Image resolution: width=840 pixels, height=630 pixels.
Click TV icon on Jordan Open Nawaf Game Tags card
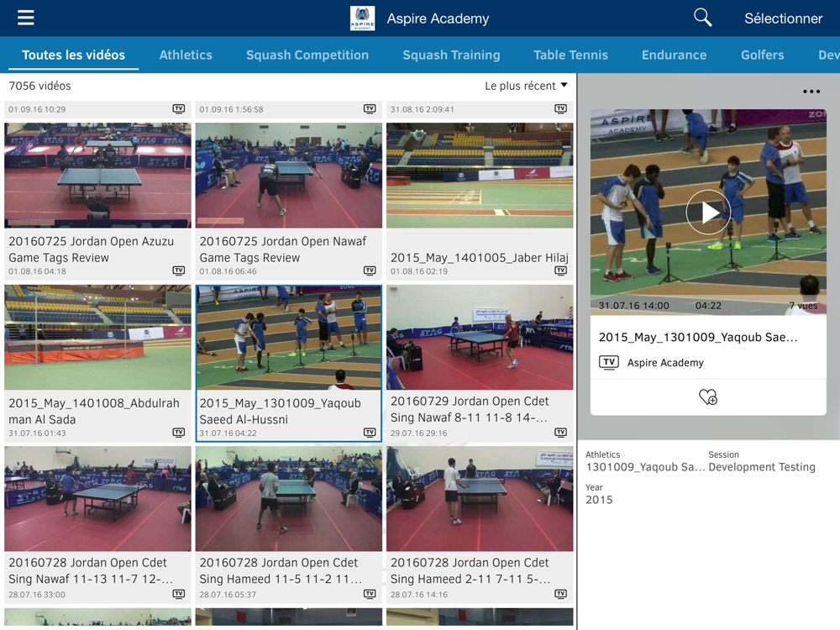pyautogui.click(x=370, y=270)
